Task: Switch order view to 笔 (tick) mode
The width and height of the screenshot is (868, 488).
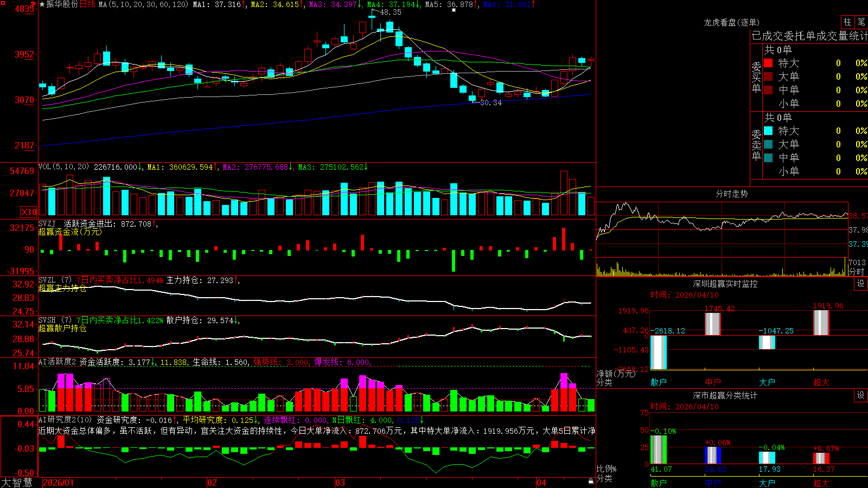Action: 861,22
